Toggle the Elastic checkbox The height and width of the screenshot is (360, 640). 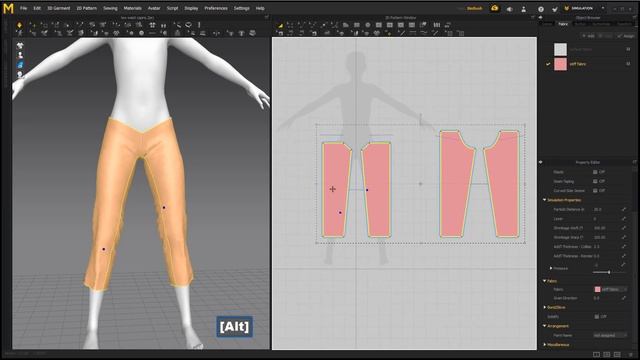pyautogui.click(x=595, y=172)
